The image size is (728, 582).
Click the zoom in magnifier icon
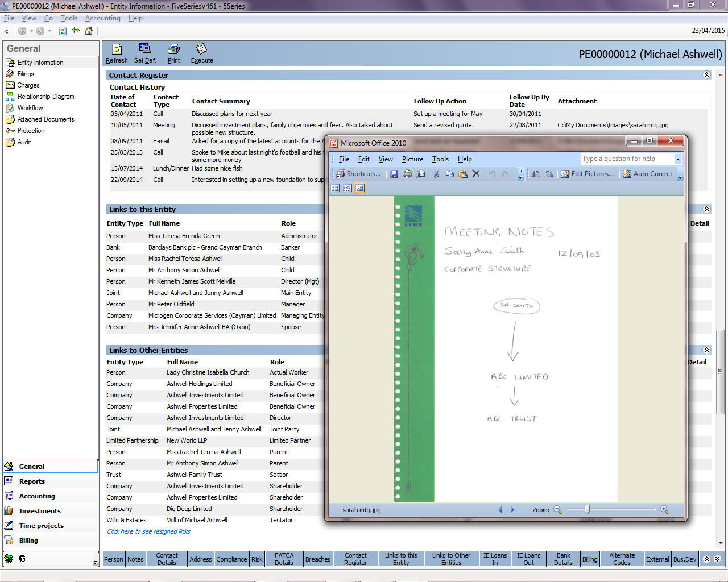tap(664, 510)
